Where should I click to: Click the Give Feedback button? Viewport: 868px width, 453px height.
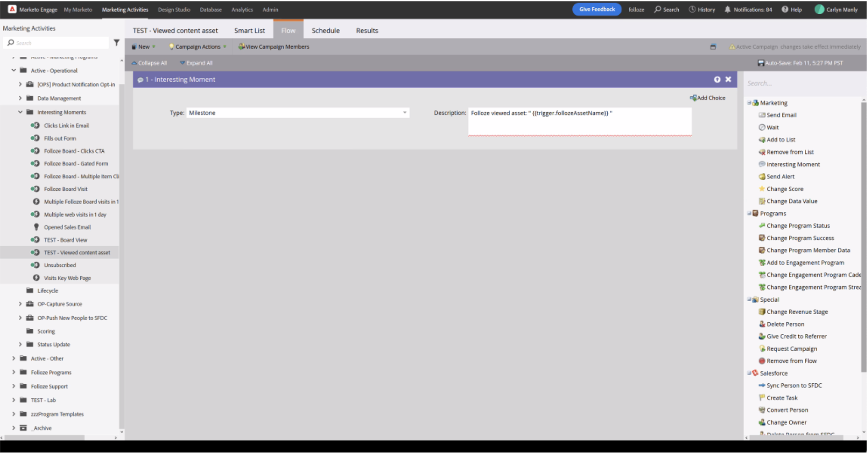pos(596,9)
